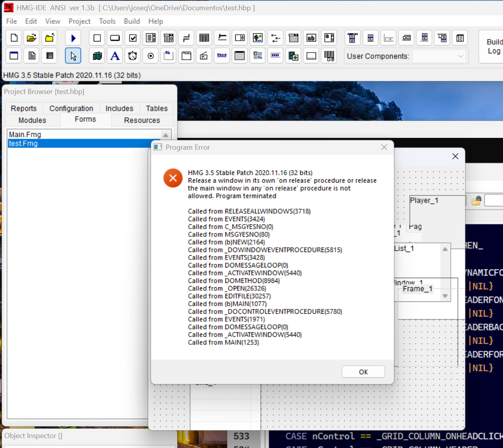Select the RadioGroup control tool

coord(151,56)
